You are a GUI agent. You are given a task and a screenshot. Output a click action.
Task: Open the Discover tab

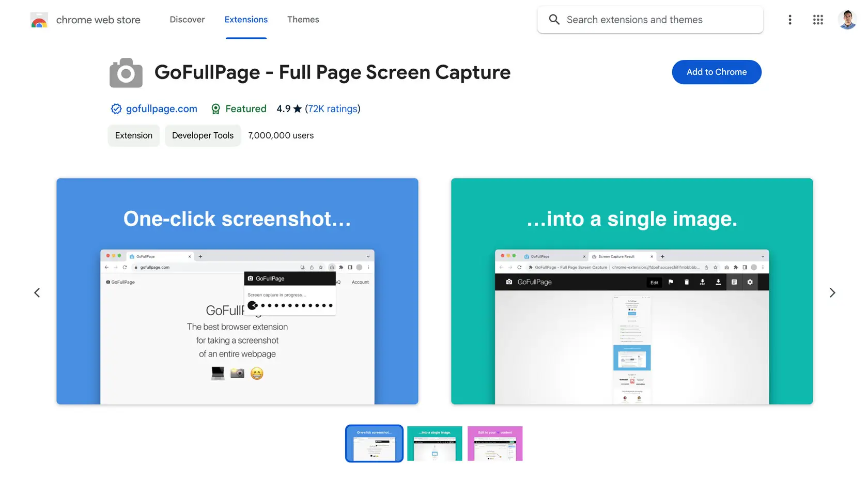(187, 20)
